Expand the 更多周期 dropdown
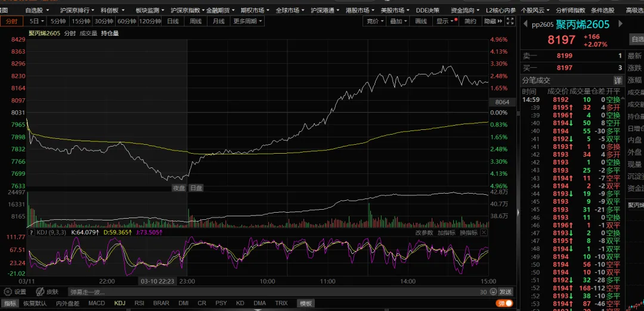The image size is (644, 311). (x=247, y=21)
